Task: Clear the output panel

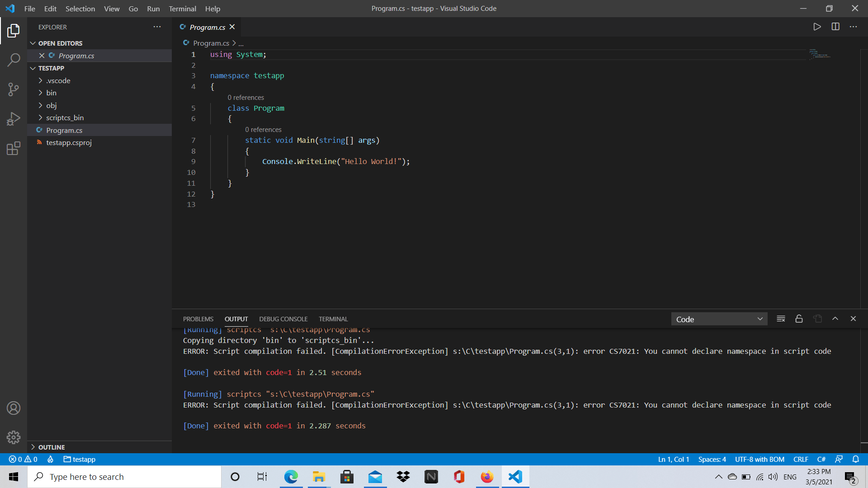Action: pyautogui.click(x=781, y=319)
